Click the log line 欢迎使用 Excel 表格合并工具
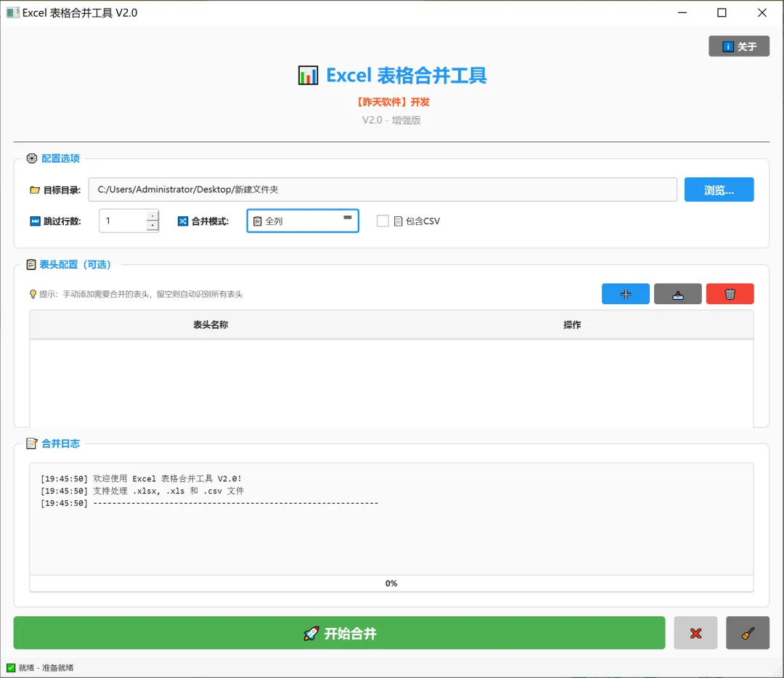The image size is (784, 678). tap(141, 478)
